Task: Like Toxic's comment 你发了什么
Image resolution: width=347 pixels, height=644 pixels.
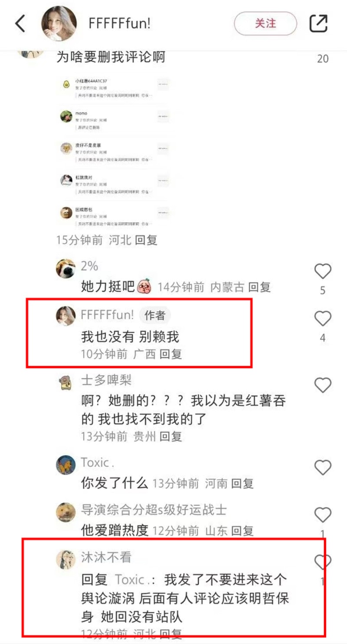Action: tap(323, 467)
